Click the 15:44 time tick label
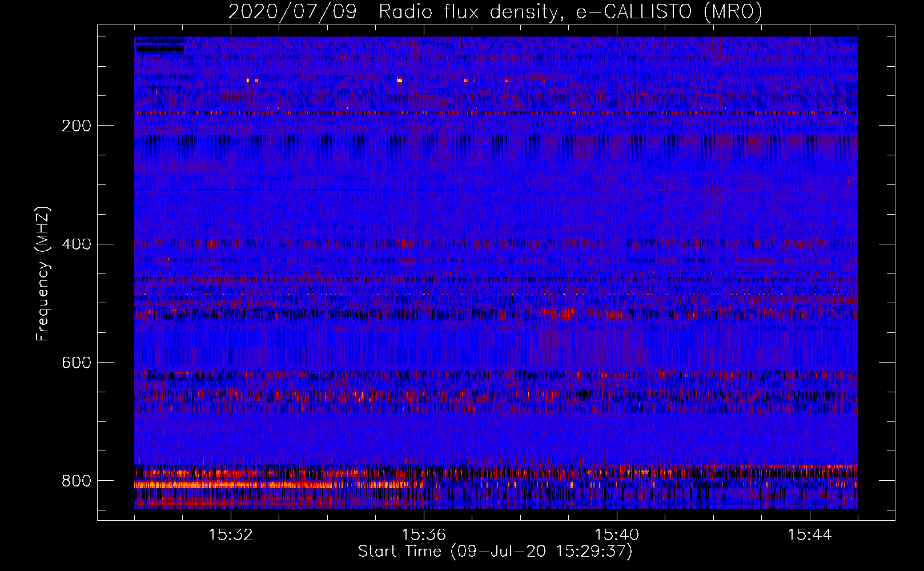The image size is (924, 571). click(x=810, y=534)
